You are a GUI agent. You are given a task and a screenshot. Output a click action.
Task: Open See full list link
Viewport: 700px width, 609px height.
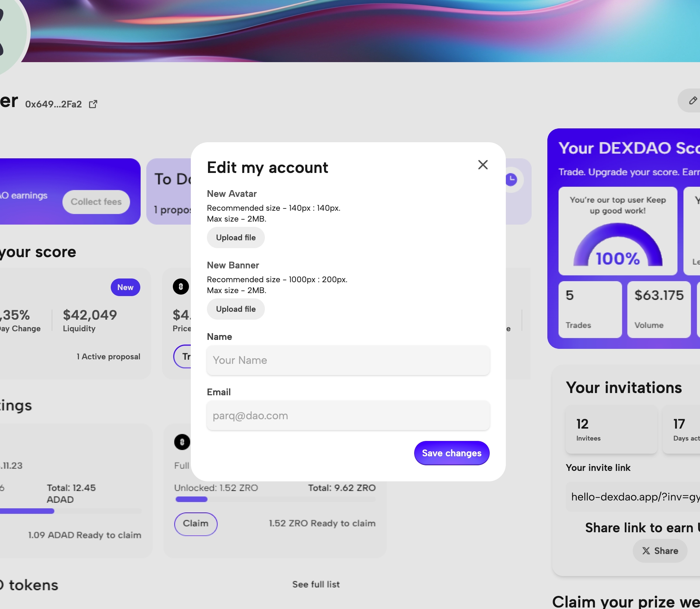[x=316, y=584]
